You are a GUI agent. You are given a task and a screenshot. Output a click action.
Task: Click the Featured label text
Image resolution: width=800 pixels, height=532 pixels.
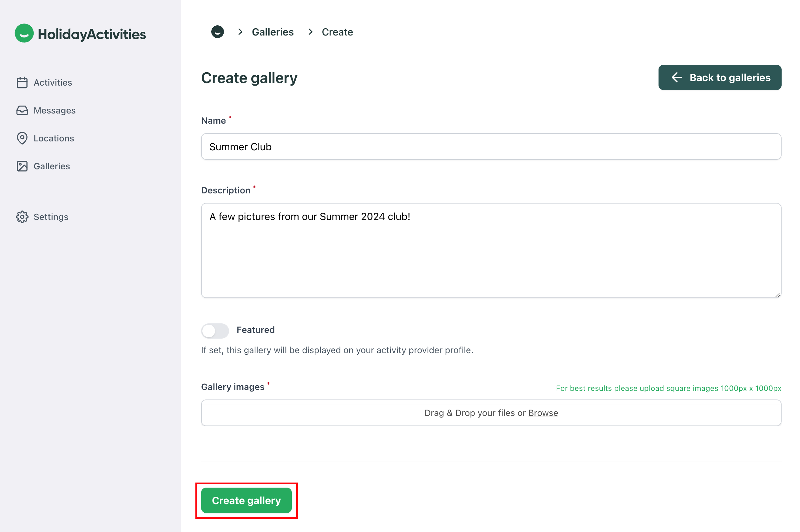[x=255, y=330]
